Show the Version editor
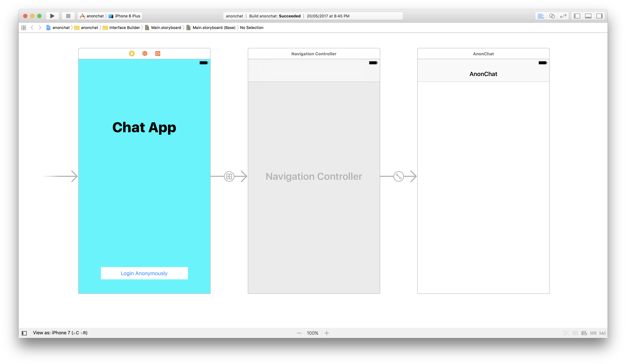626x364 pixels. (x=563, y=16)
